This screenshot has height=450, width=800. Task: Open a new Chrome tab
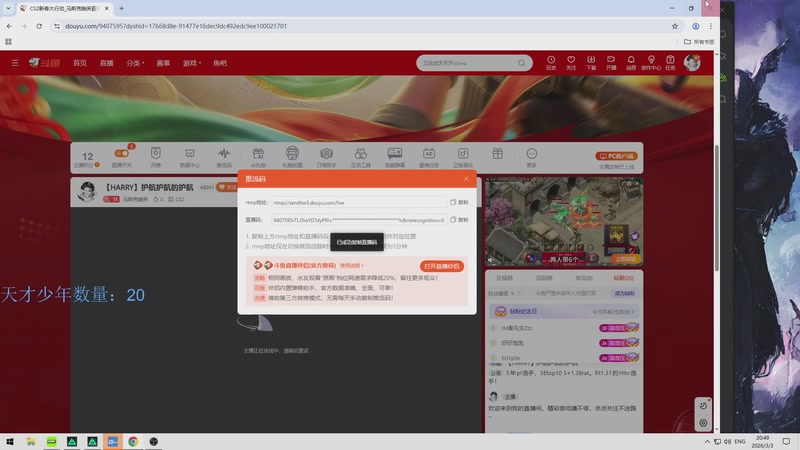[121, 8]
